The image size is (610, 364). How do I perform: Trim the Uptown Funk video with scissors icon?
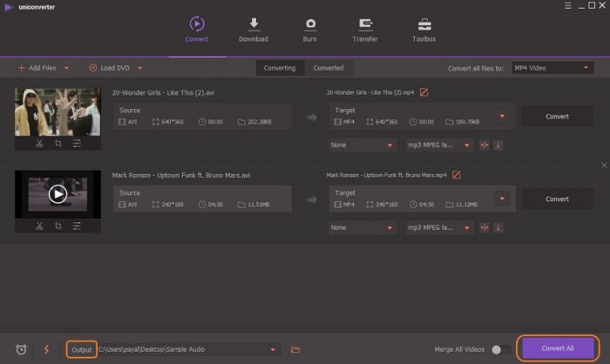[39, 226]
